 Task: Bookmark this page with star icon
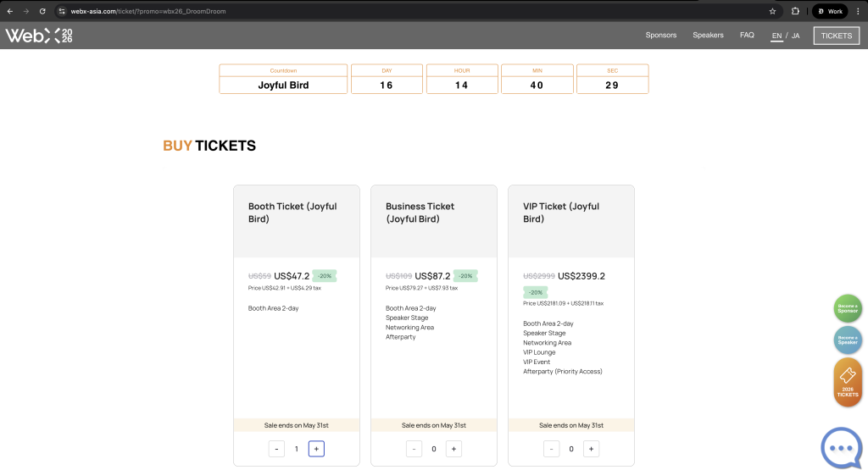coord(772,11)
